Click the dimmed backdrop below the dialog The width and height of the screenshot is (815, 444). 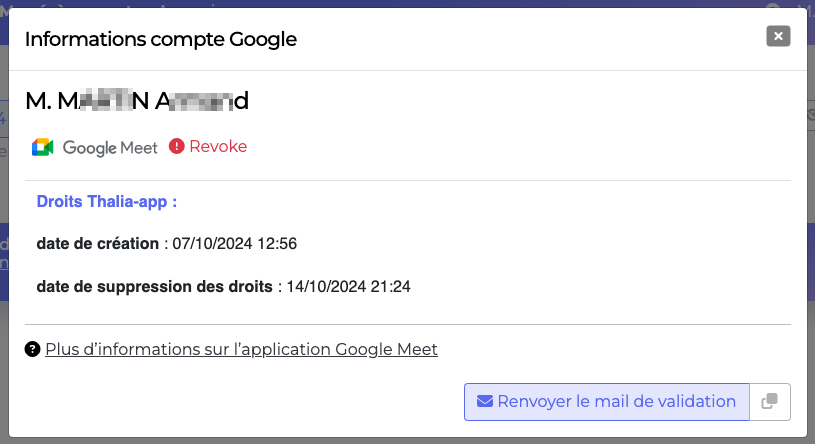408,441
